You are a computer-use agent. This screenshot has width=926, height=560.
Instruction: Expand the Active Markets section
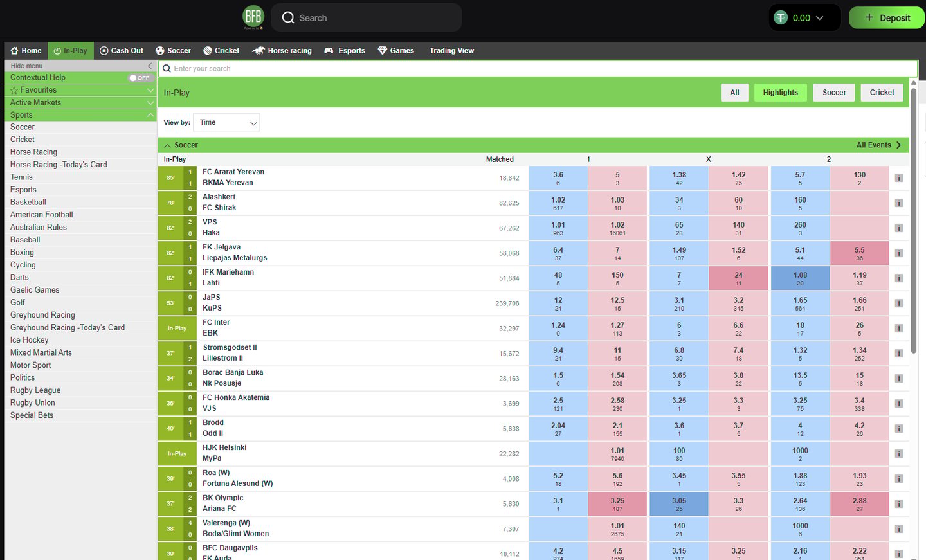coord(150,103)
